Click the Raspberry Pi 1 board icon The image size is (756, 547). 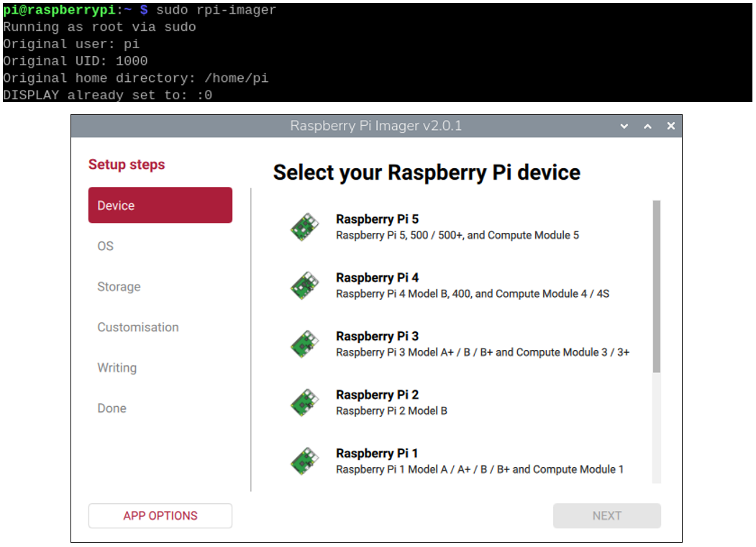pyautogui.click(x=305, y=461)
